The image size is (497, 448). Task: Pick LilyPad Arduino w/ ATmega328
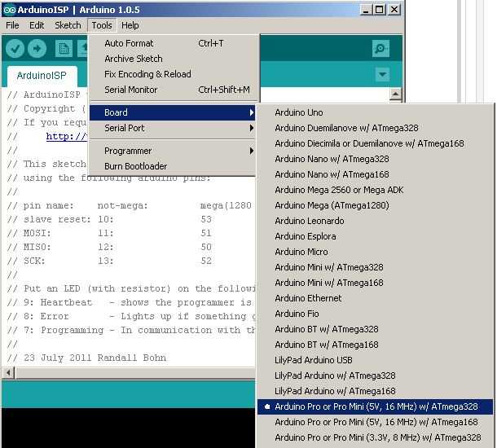pos(376,376)
